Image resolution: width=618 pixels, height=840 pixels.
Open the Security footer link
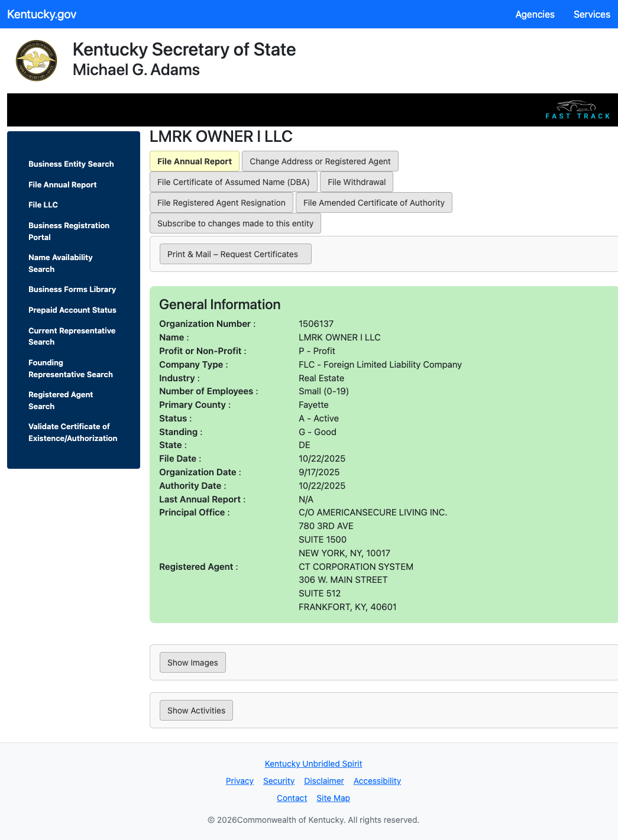pos(279,781)
